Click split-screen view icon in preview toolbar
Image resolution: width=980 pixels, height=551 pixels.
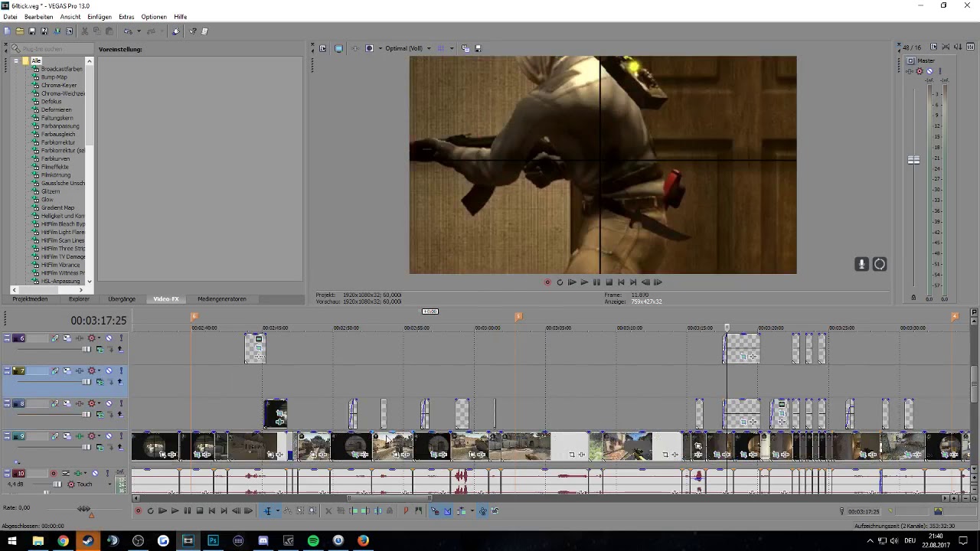click(369, 48)
